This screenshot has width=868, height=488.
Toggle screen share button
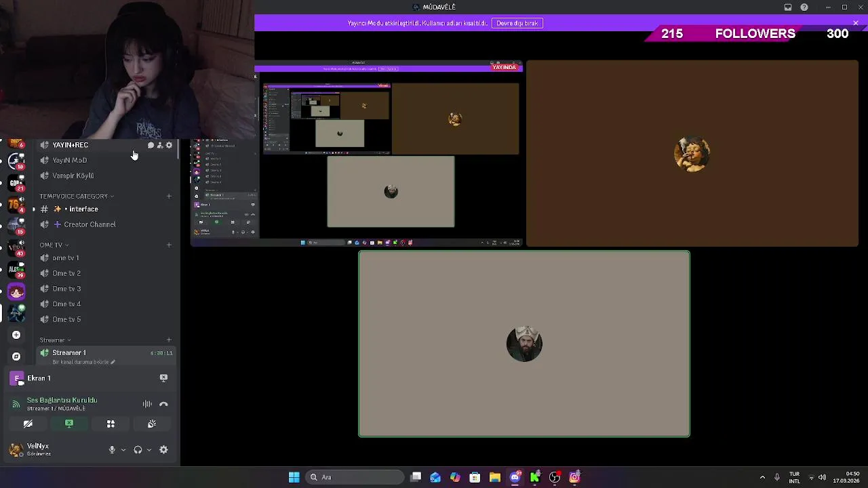(x=69, y=424)
